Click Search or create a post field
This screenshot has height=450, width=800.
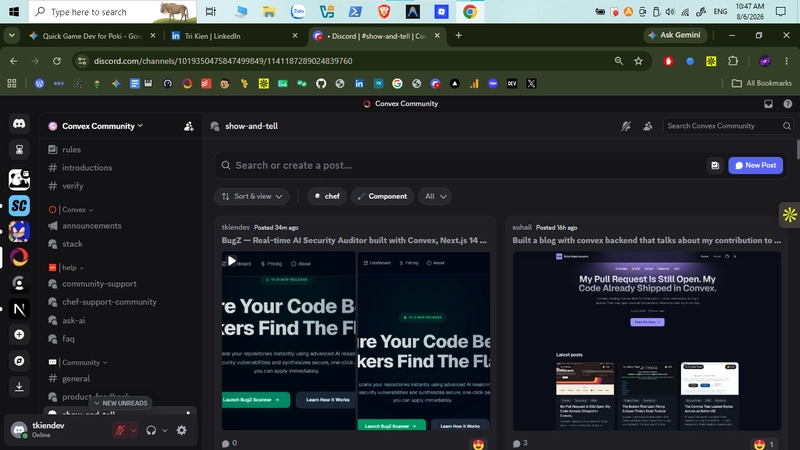[x=459, y=165]
